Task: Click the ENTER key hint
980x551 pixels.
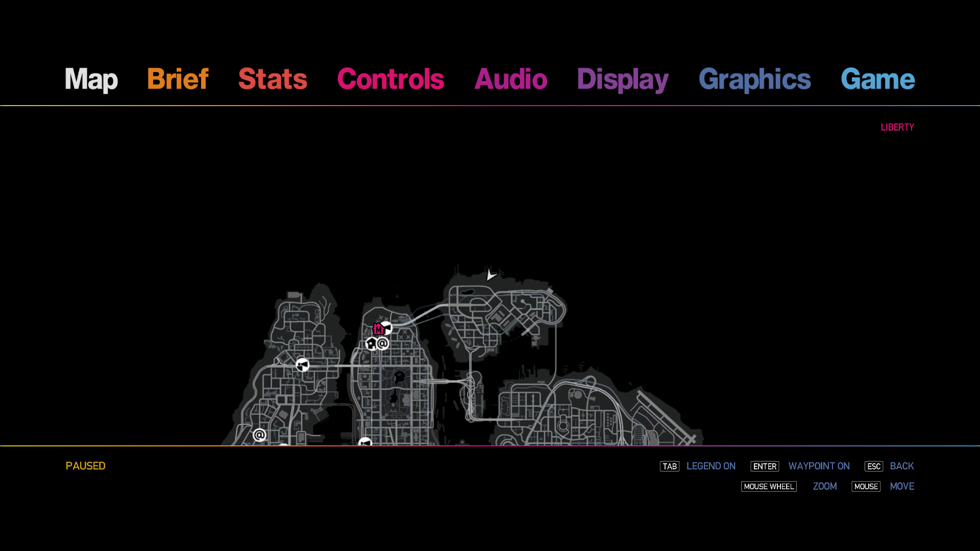Action: [765, 466]
